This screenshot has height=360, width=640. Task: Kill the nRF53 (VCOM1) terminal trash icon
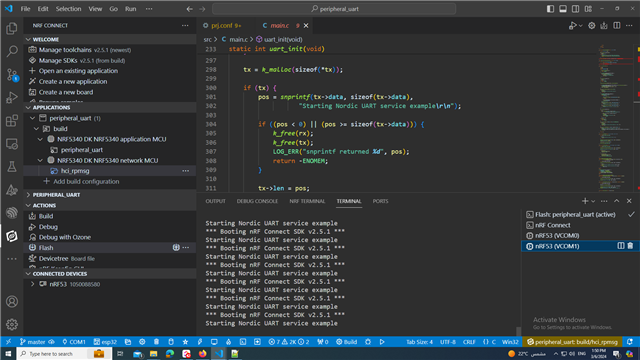coord(630,246)
